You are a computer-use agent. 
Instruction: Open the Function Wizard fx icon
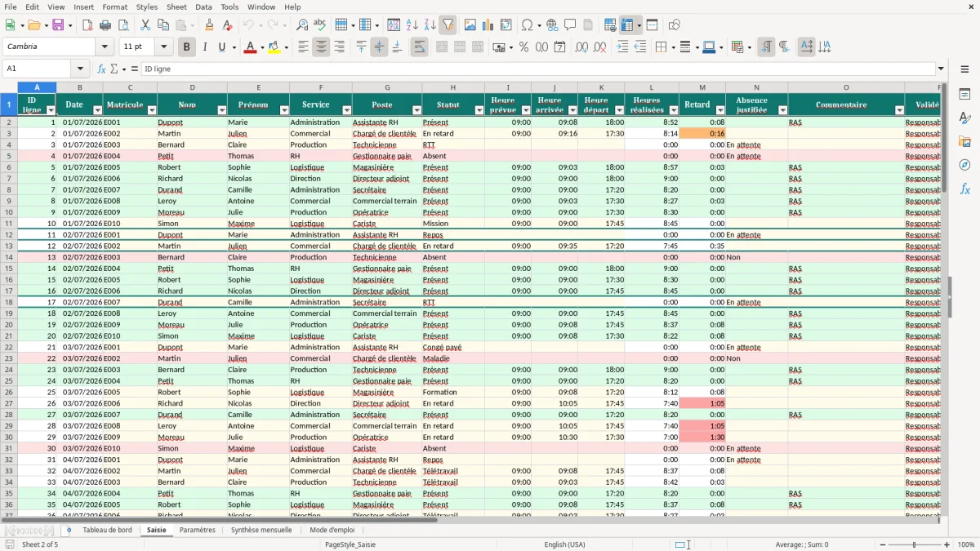[x=101, y=69]
